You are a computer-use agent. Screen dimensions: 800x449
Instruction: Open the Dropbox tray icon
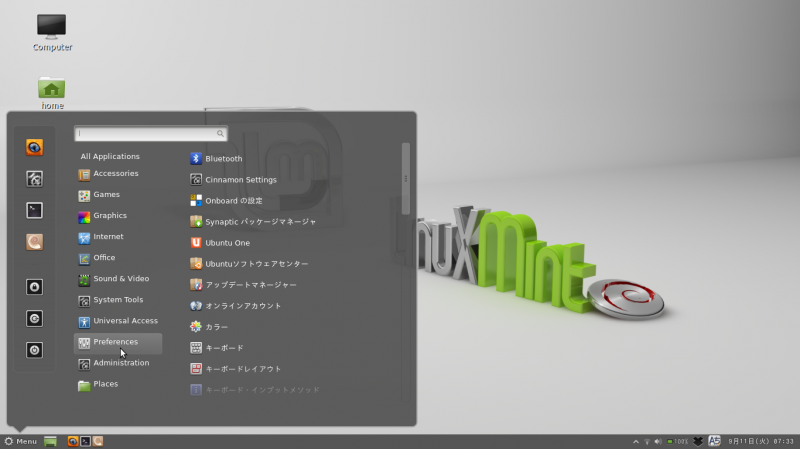pyautogui.click(x=698, y=442)
